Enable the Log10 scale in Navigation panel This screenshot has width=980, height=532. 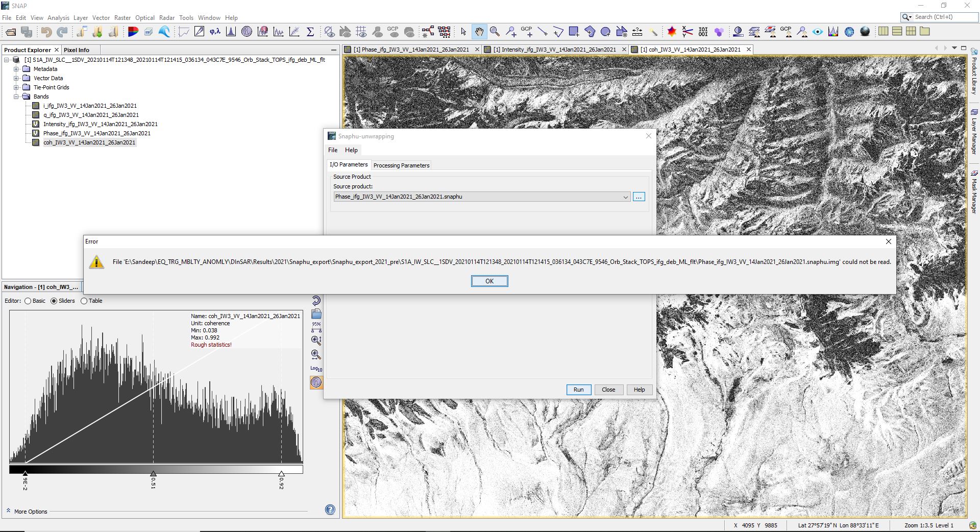click(x=316, y=368)
